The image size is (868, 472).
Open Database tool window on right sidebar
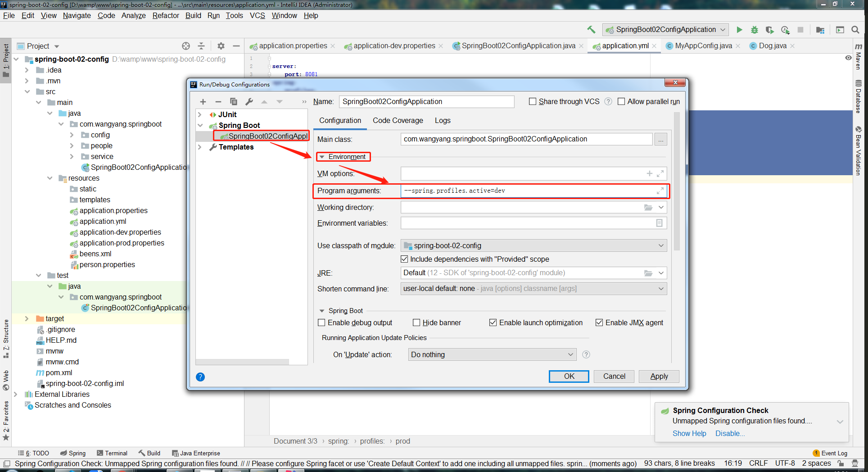pos(859,96)
